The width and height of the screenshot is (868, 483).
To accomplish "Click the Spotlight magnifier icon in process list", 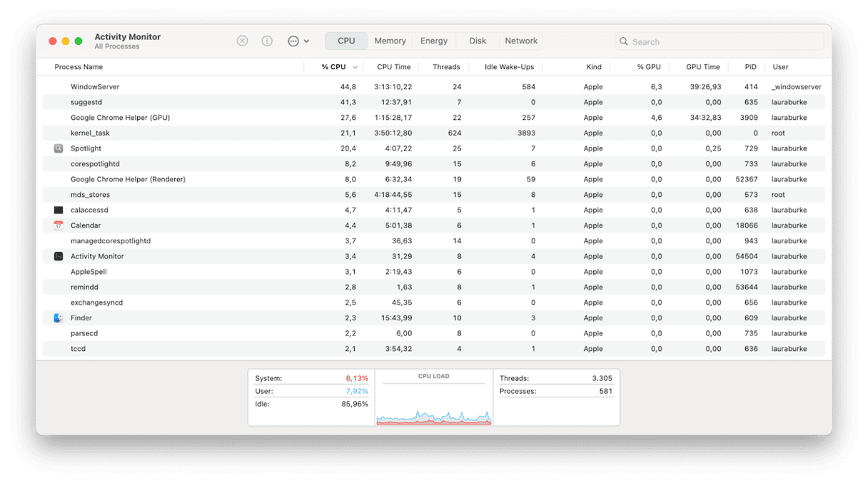I will coord(59,148).
